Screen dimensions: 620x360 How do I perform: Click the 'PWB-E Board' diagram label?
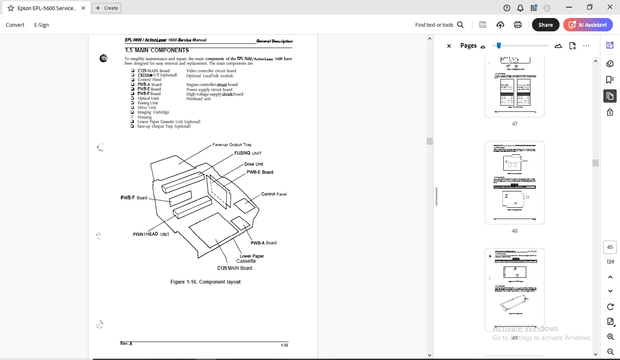click(260, 172)
